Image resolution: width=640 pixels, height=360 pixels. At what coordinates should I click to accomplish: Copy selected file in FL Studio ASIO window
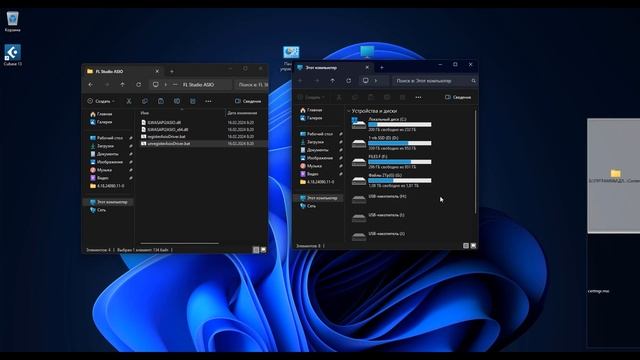tap(144, 101)
